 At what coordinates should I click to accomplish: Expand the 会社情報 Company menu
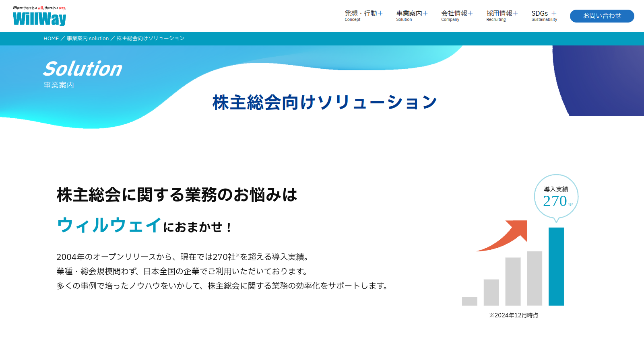click(457, 16)
